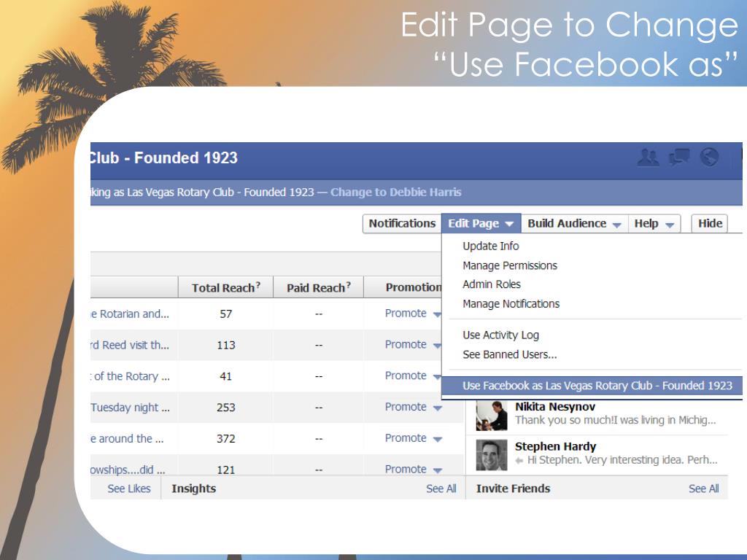
Task: Click the total reach value 121
Action: pyautogui.click(x=226, y=470)
